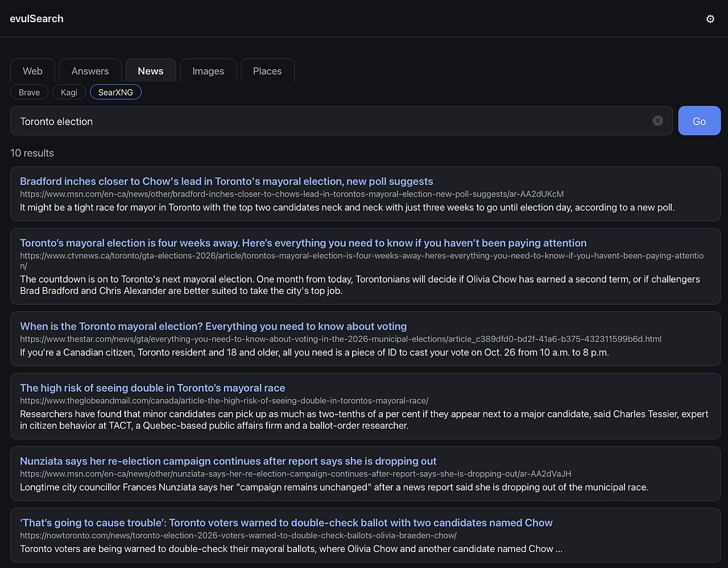Image resolution: width=728 pixels, height=568 pixels.
Task: Open the Images tab
Action: [x=208, y=71]
